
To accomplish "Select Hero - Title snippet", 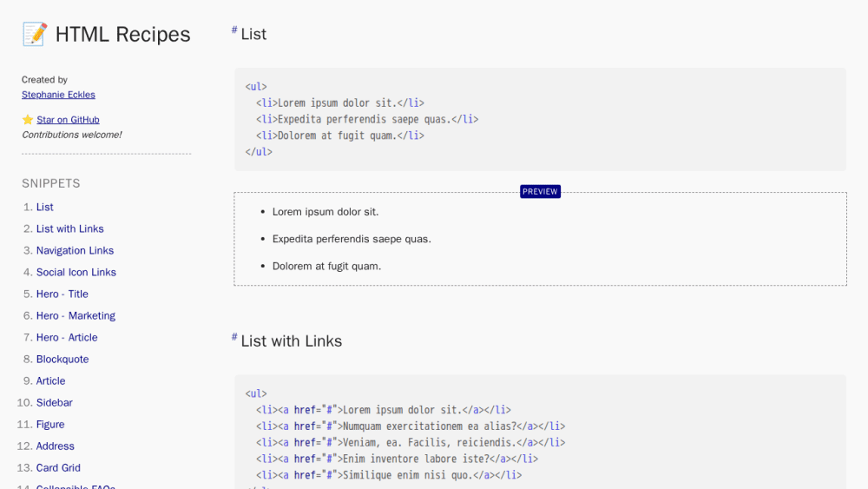I will point(62,294).
